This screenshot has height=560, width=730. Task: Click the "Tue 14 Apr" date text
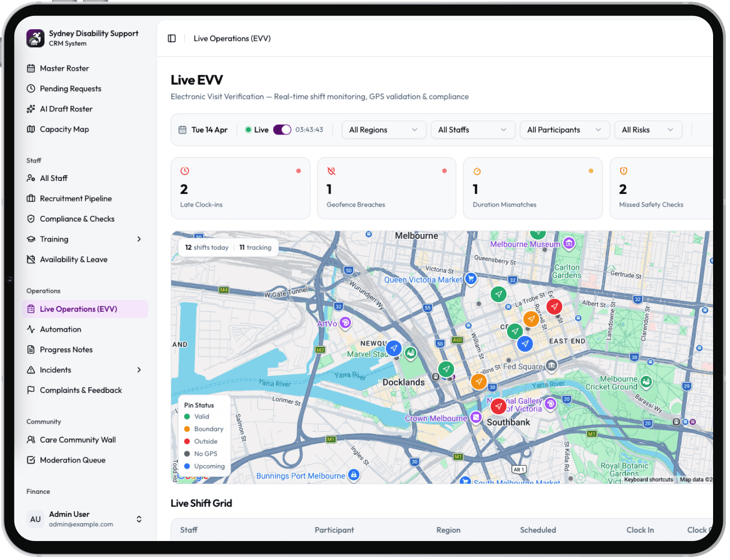click(x=210, y=130)
